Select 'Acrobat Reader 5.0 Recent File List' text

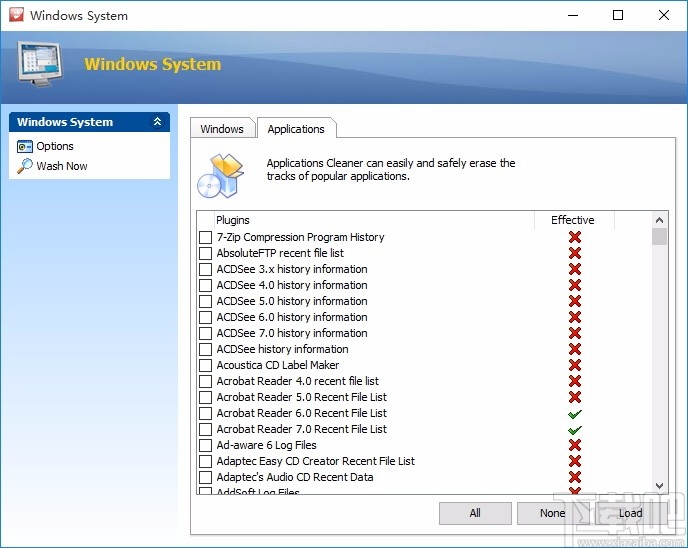click(302, 397)
